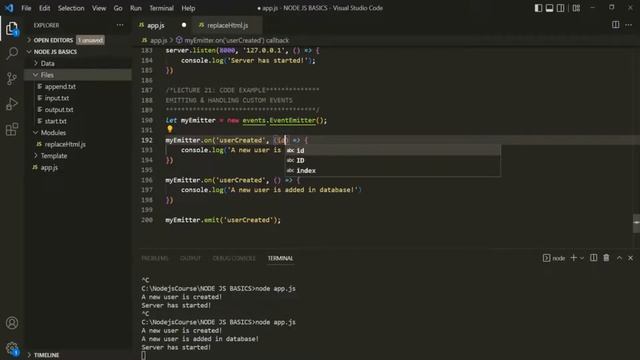The image size is (640, 360).
Task: Open output.txt in the explorer
Action: 59,109
